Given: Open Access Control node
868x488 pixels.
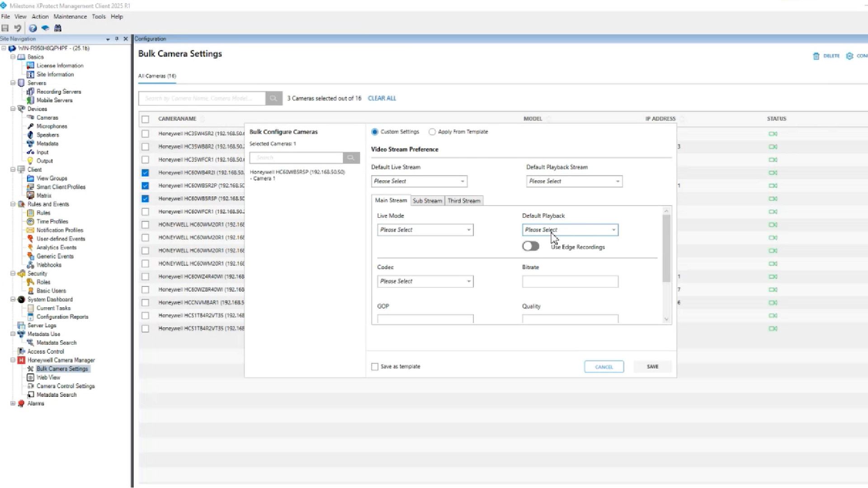Looking at the screenshot, I should pyautogui.click(x=46, y=352).
